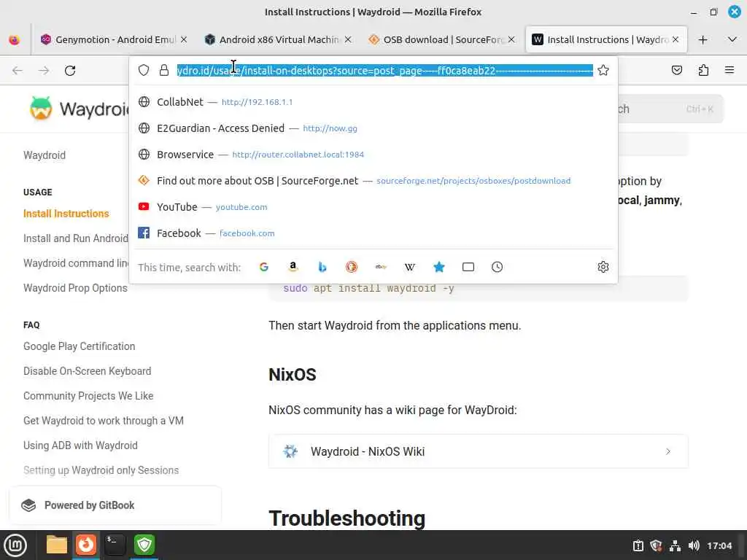Open network connections tray icon
This screenshot has height=560, width=747.
[x=675, y=545]
